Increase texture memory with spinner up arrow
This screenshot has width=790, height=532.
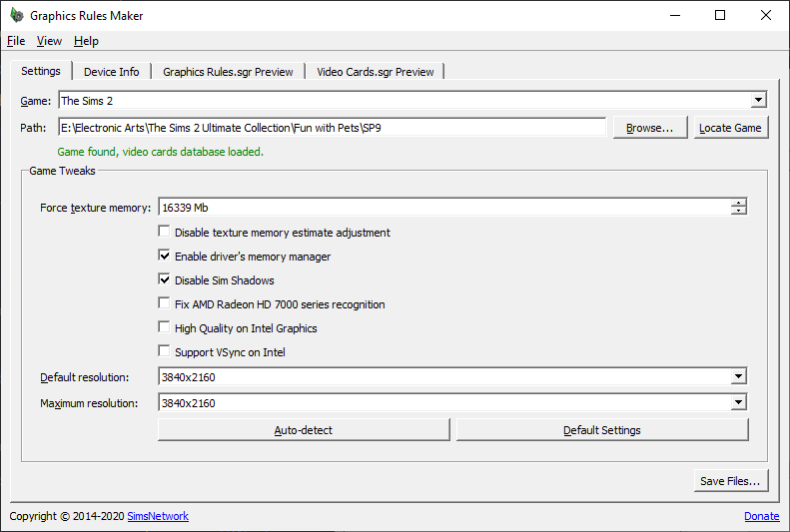[738, 204]
